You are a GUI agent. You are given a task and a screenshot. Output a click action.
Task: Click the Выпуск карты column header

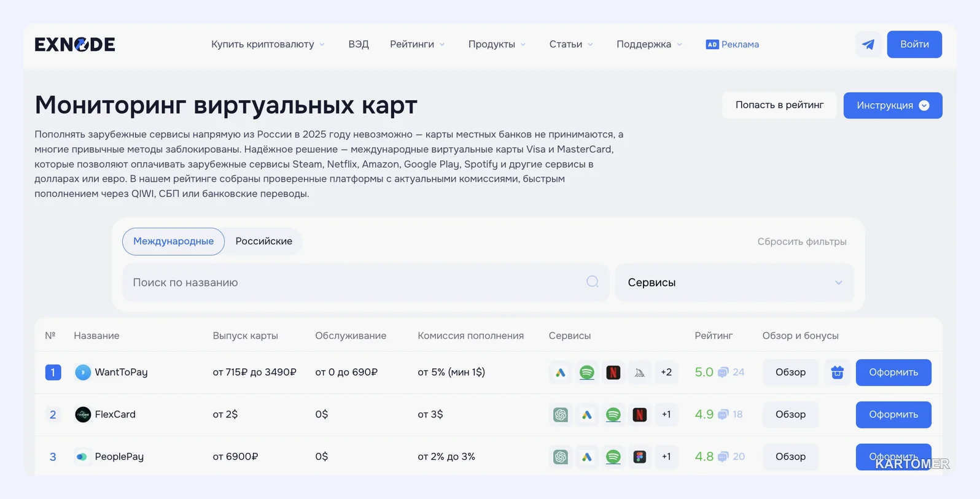tap(245, 336)
